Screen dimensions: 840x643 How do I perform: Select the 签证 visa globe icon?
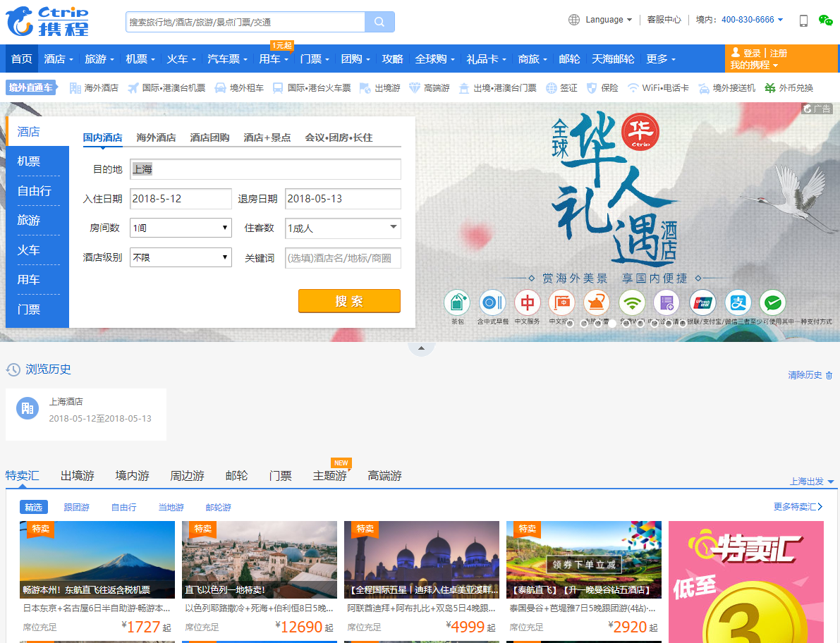coord(552,88)
